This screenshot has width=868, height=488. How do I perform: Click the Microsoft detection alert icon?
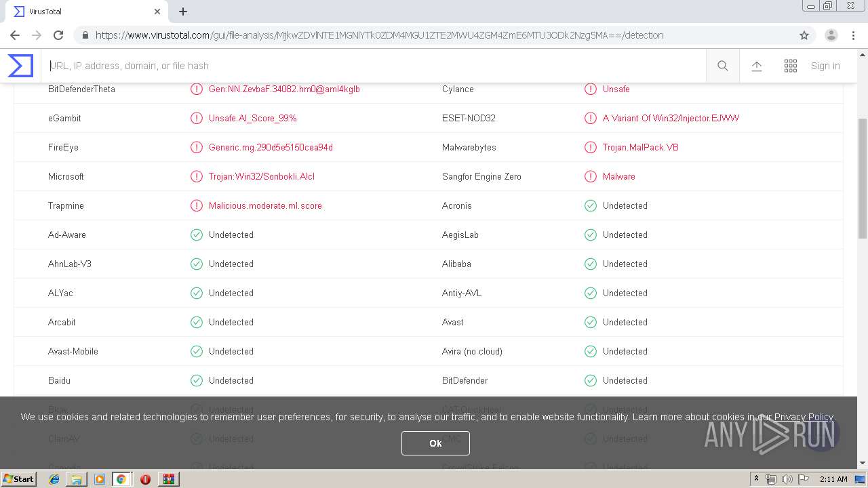[x=197, y=176]
